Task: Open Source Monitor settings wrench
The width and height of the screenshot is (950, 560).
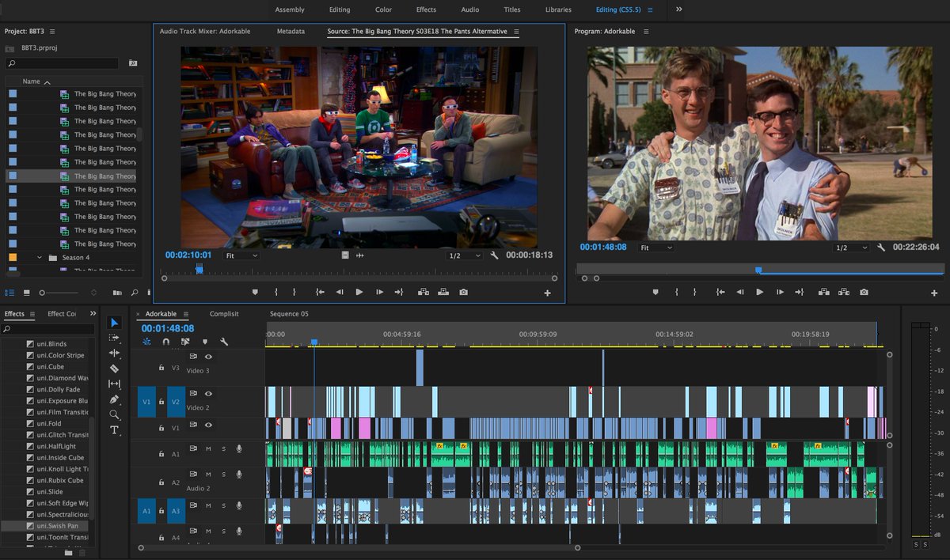Action: pos(495,255)
